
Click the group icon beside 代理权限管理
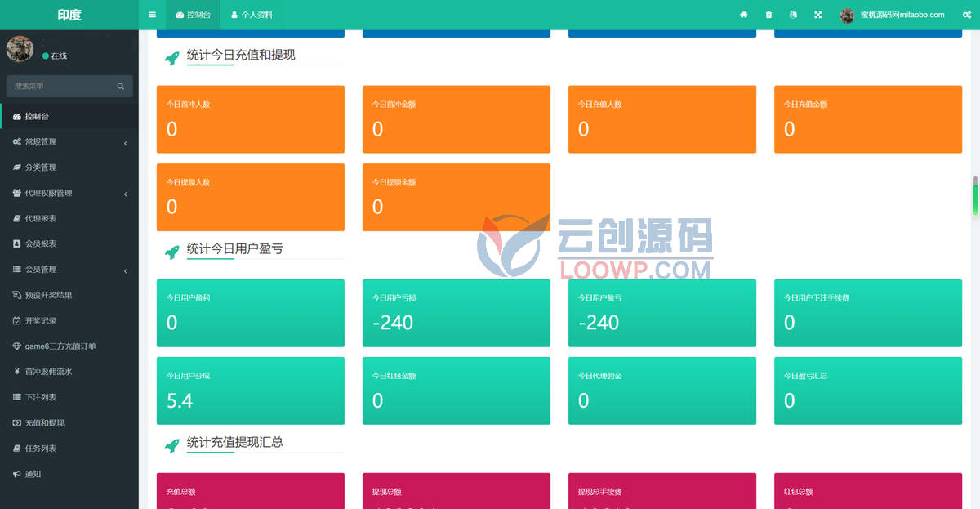pyautogui.click(x=17, y=193)
